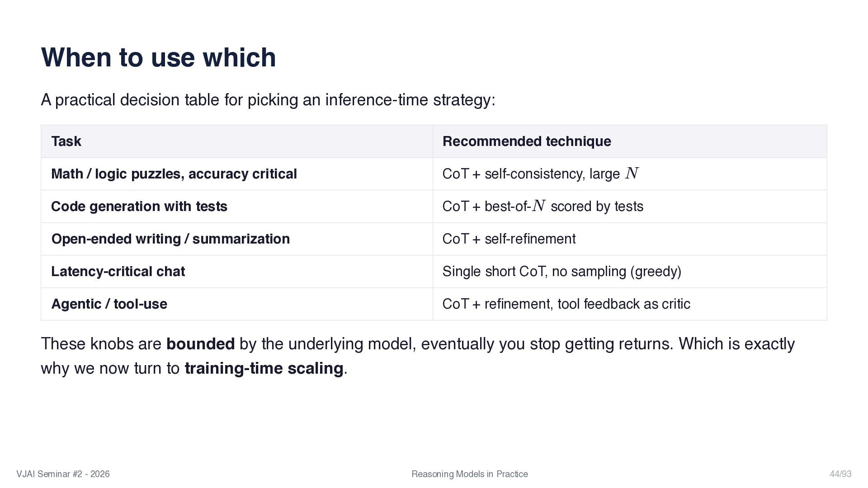This screenshot has height=488, width=868.
Task: Click the "VJAI Seminar #2 - 2026" footer text
Action: tap(63, 474)
